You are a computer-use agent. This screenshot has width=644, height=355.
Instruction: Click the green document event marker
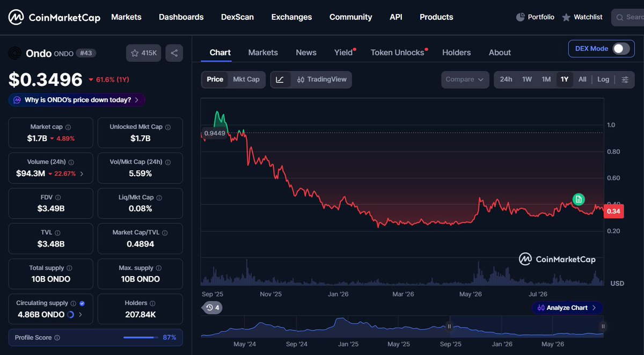(x=579, y=199)
